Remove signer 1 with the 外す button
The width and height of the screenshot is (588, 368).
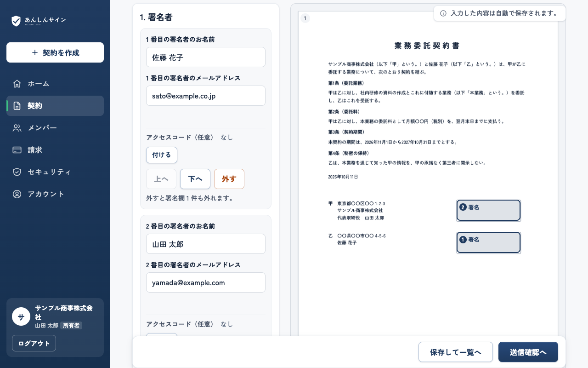click(229, 179)
